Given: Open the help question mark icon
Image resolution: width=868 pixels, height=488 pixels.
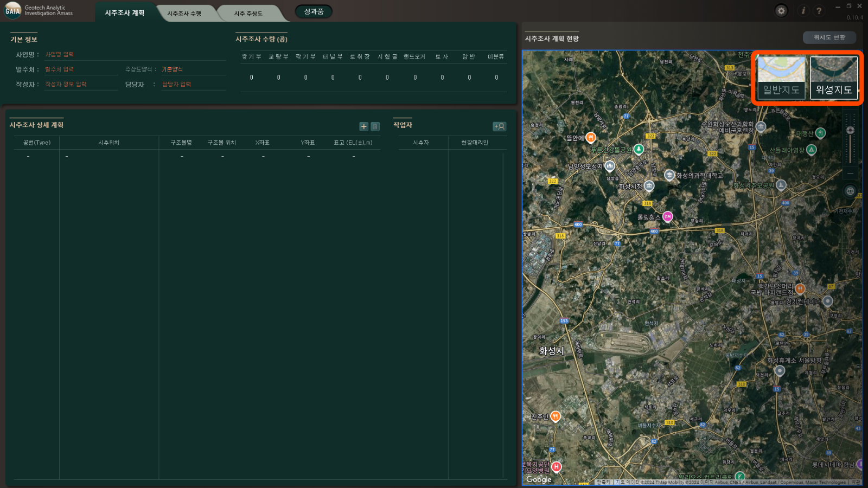Looking at the screenshot, I should point(819,11).
